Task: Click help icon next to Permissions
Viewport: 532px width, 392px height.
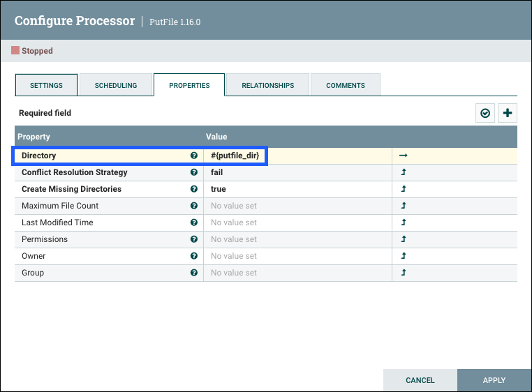Action: point(194,239)
